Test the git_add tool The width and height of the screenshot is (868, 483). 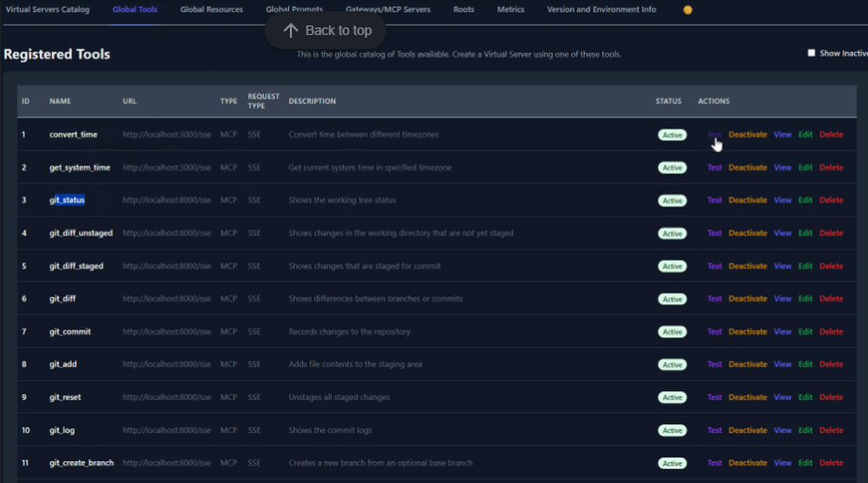click(x=714, y=364)
